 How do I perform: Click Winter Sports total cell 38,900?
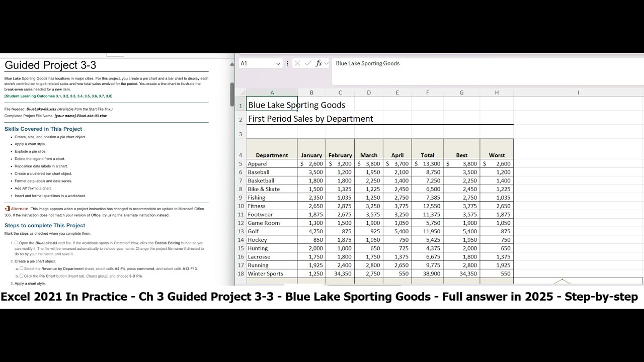[x=428, y=274]
